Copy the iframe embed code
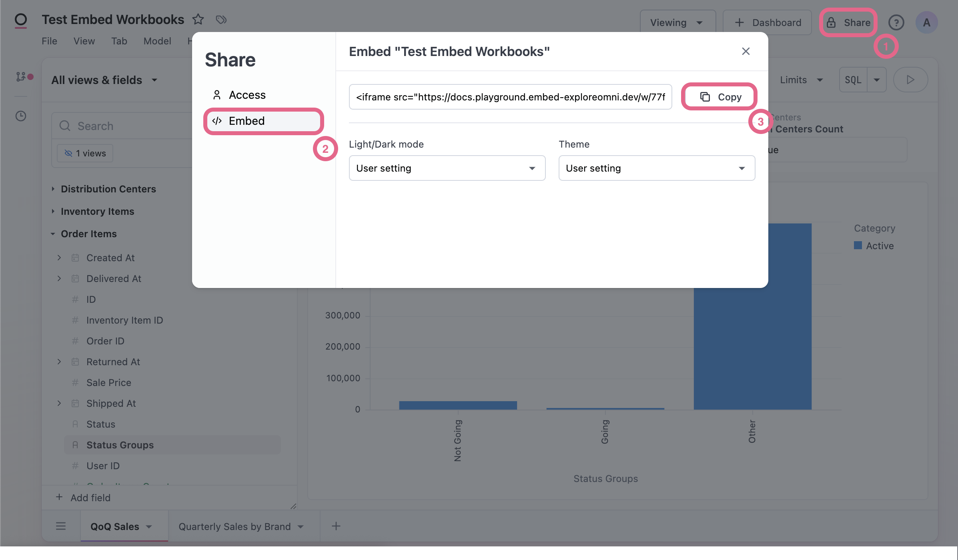The image size is (958, 560). point(720,97)
